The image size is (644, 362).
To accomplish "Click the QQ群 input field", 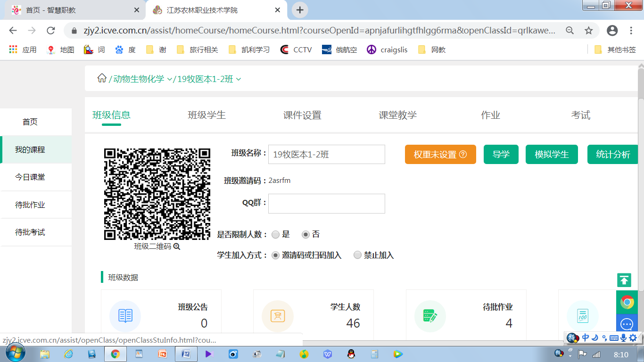I will pyautogui.click(x=326, y=203).
